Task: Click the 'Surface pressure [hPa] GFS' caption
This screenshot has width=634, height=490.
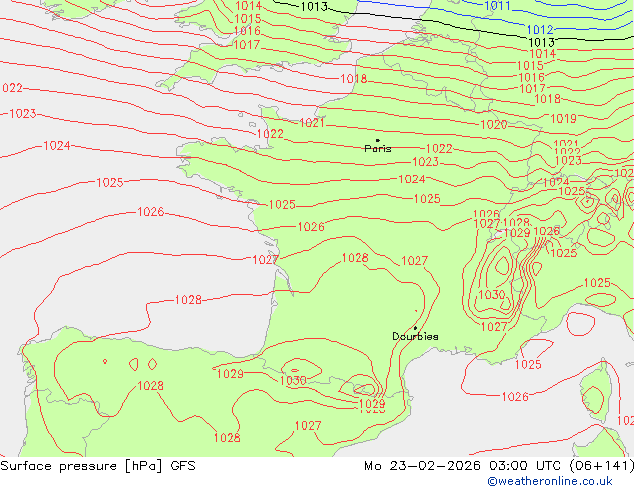Action: [98, 466]
